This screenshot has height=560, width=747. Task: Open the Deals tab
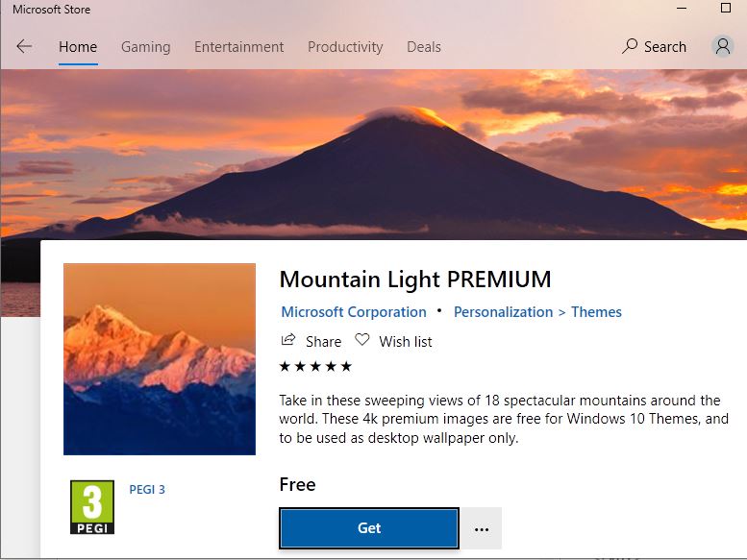pos(423,46)
